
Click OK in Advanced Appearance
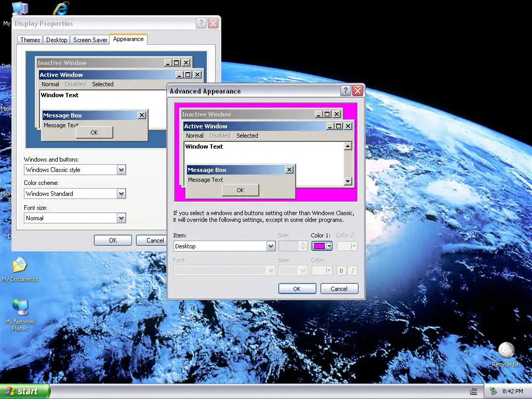[297, 289]
